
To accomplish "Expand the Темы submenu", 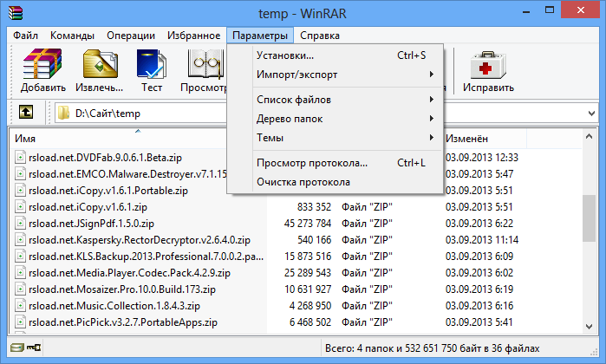I will [335, 138].
